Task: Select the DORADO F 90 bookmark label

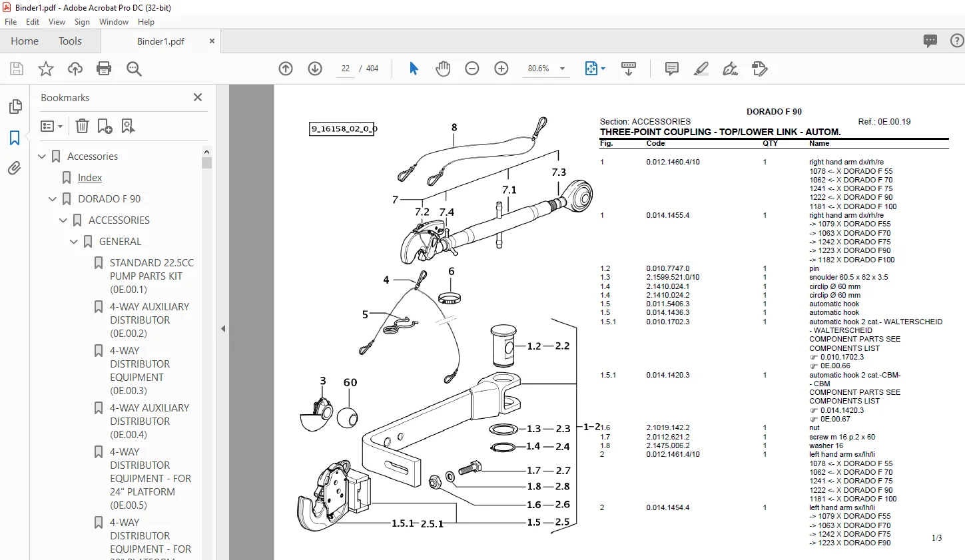Action: click(109, 199)
